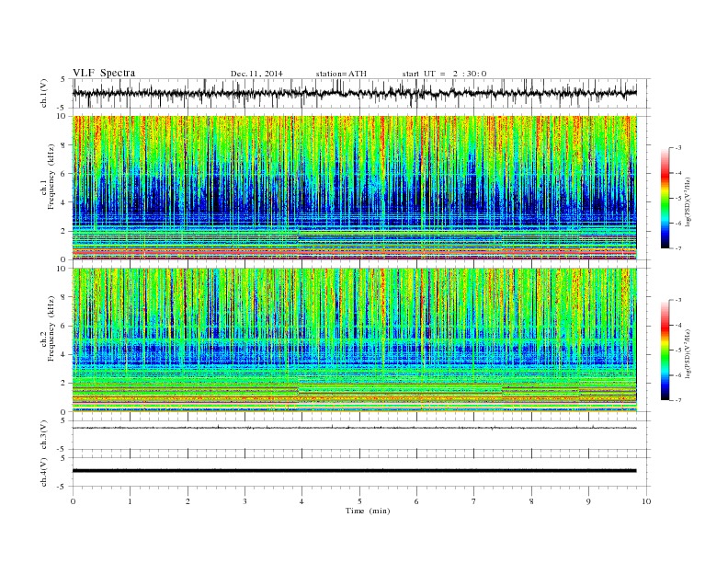Click the "5" tick on the time axis
The height and width of the screenshot is (563, 728).
click(359, 501)
